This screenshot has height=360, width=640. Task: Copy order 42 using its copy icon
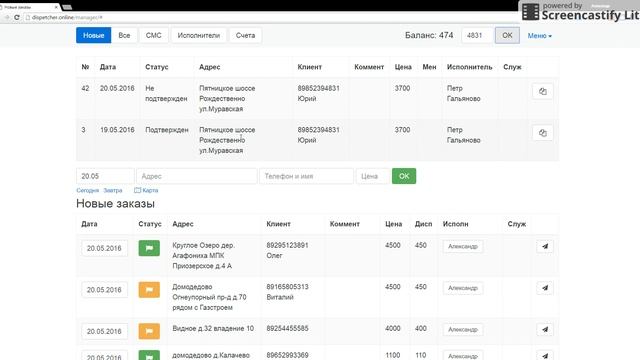pos(542,91)
